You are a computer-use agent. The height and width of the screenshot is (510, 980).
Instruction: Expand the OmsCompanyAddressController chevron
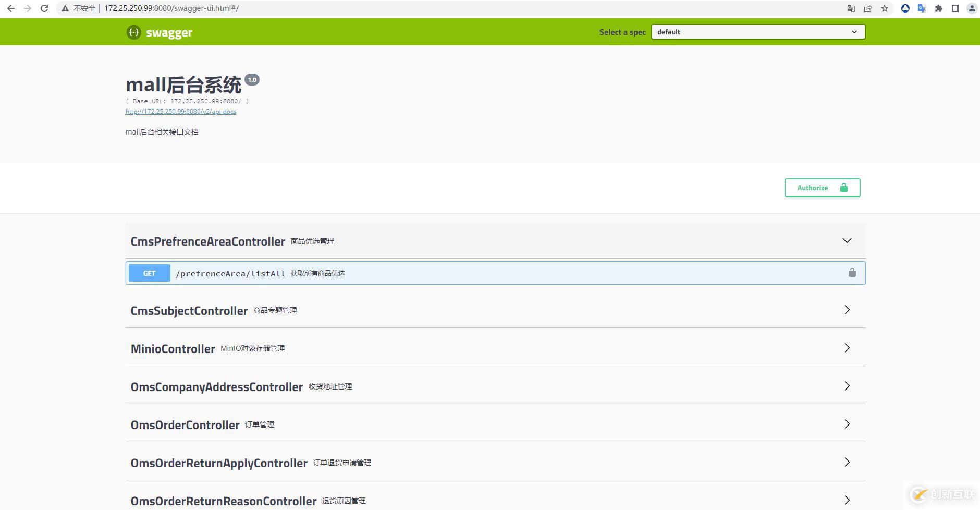pos(847,386)
